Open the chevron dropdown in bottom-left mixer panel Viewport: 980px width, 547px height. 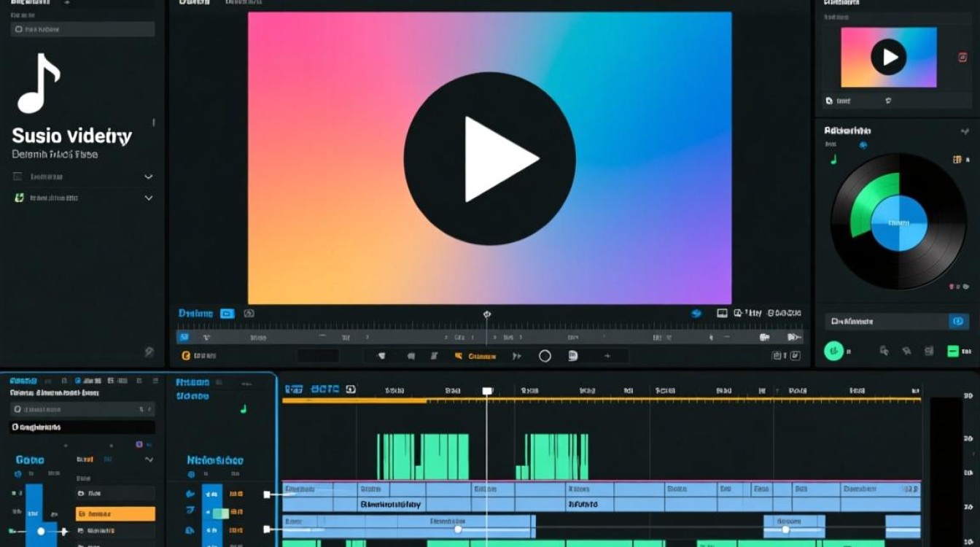tap(149, 459)
